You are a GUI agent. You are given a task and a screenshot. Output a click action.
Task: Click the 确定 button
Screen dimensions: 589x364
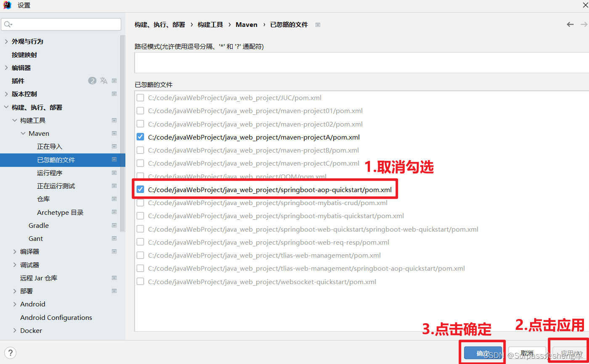coord(483,354)
